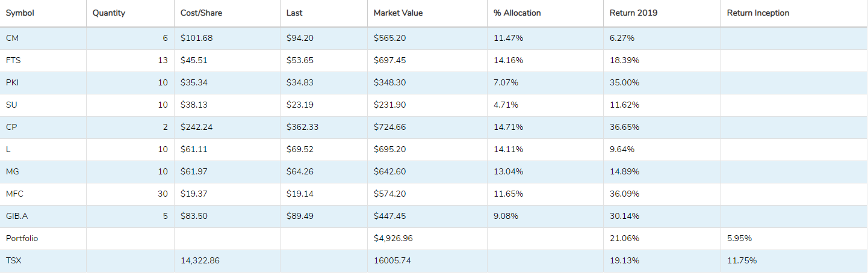Click the % Allocation column header
The height and width of the screenshot is (273, 868).
pos(517,13)
